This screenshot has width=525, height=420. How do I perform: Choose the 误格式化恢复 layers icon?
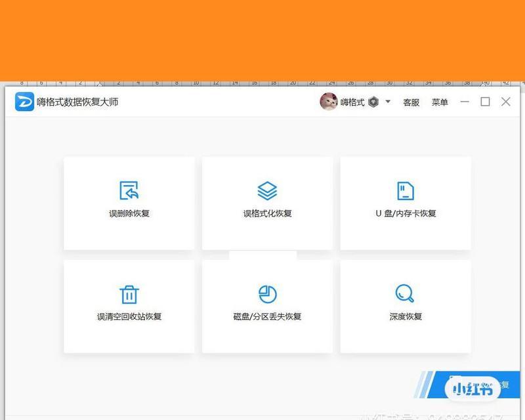pos(267,190)
